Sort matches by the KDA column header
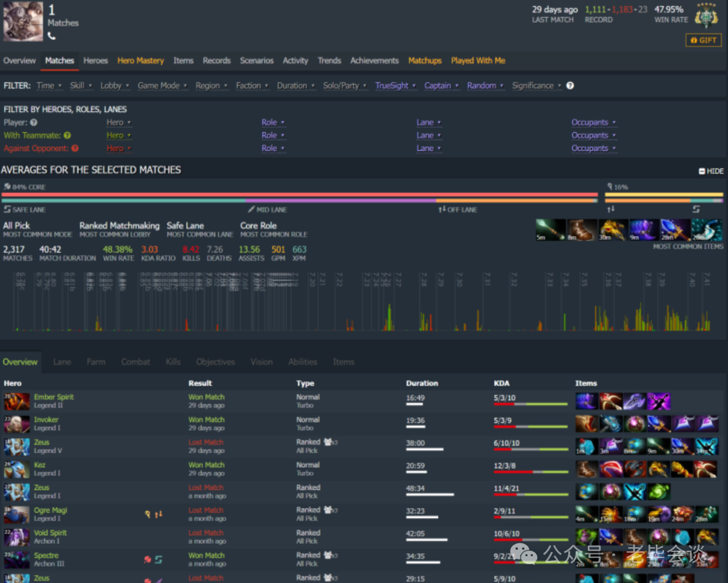Viewport: 728px width, 583px height. [502, 383]
